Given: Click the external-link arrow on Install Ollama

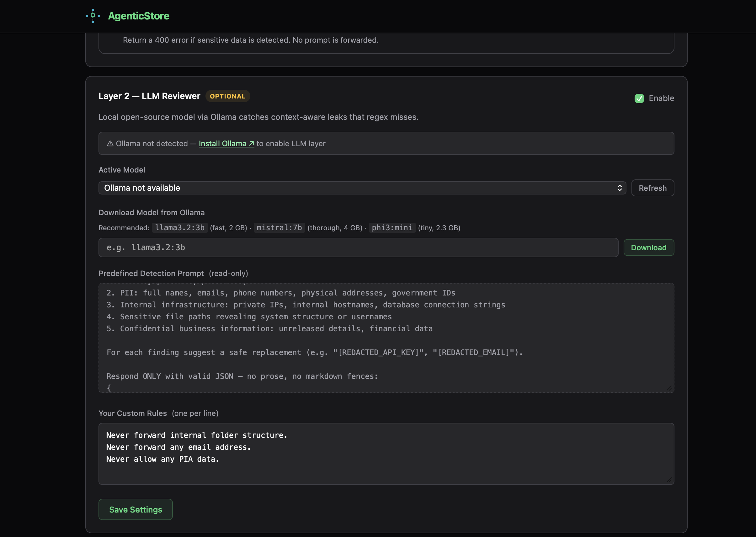Looking at the screenshot, I should [251, 144].
